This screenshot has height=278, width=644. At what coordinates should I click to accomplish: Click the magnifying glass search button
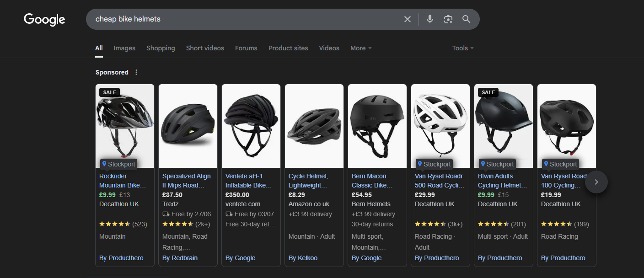466,19
